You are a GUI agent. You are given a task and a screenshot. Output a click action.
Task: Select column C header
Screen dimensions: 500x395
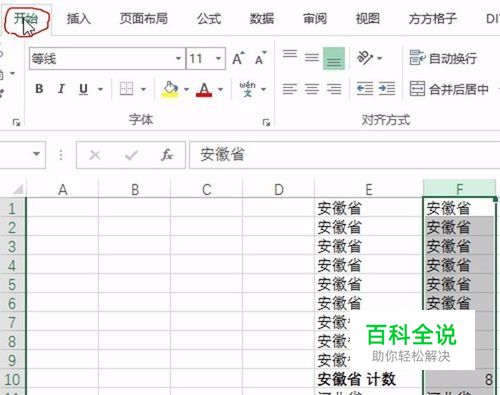pos(207,189)
